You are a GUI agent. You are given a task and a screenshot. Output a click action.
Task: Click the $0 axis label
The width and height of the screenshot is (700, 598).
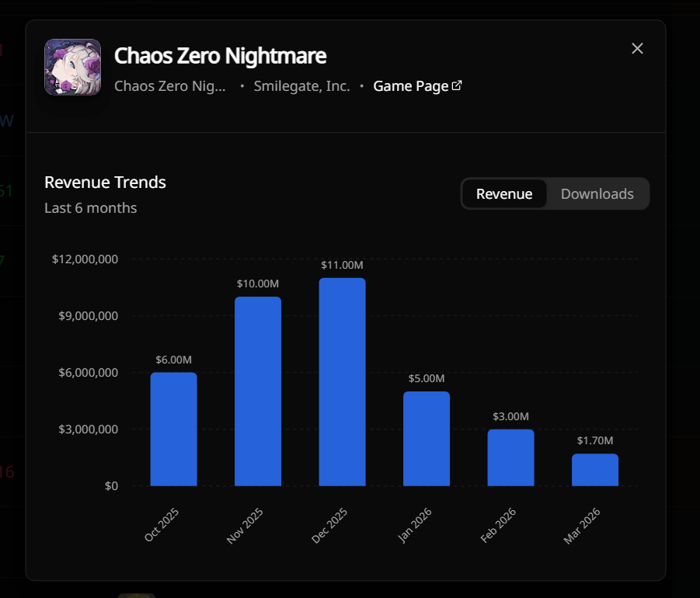111,486
